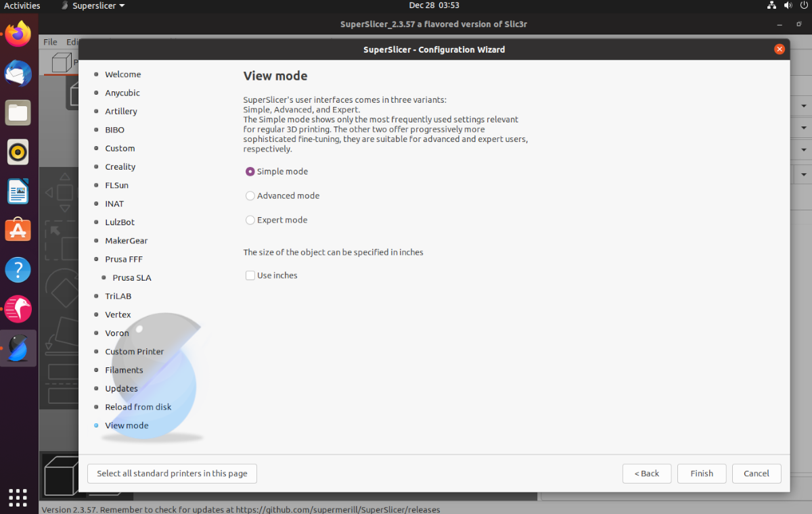This screenshot has width=812, height=514.
Task: Open the Superslicer app menu in the top bar
Action: tap(93, 5)
